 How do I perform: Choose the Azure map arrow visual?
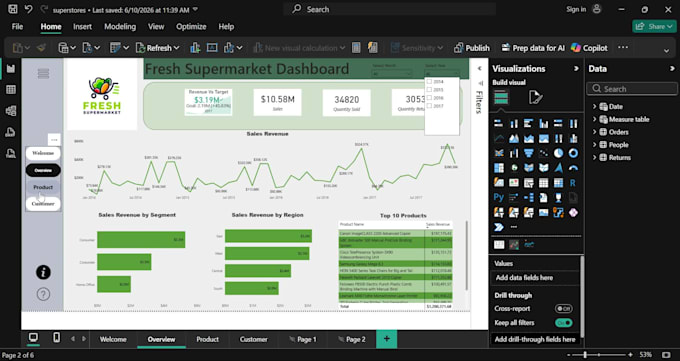click(559, 168)
